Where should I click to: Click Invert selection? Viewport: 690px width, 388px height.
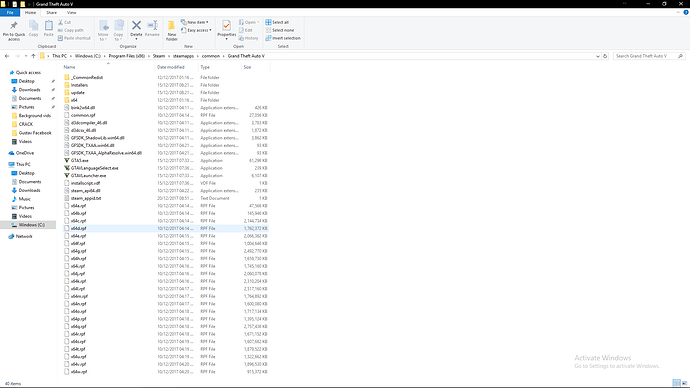coord(283,38)
